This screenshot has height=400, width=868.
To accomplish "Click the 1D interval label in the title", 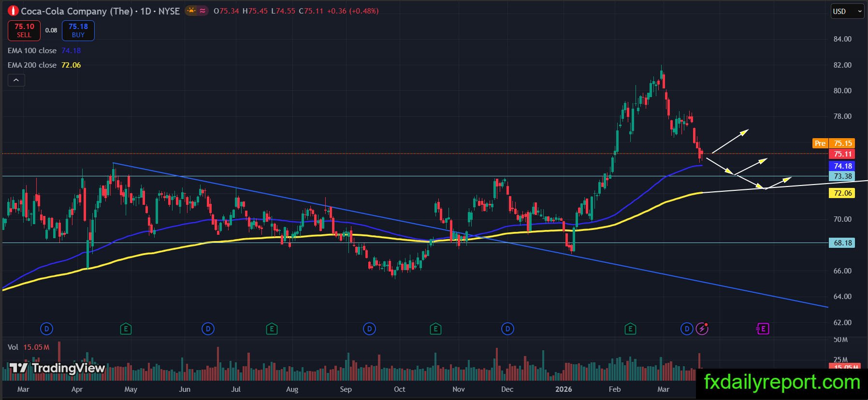I will pyautogui.click(x=146, y=11).
